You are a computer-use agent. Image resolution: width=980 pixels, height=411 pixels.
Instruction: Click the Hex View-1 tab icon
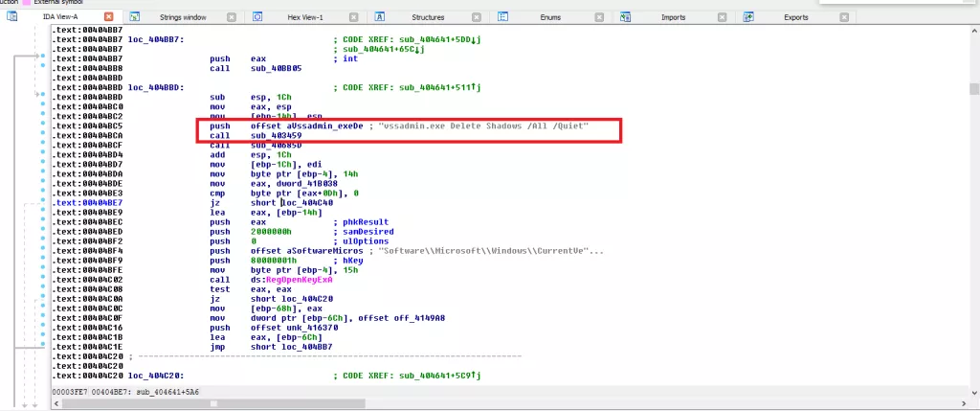[258, 16]
